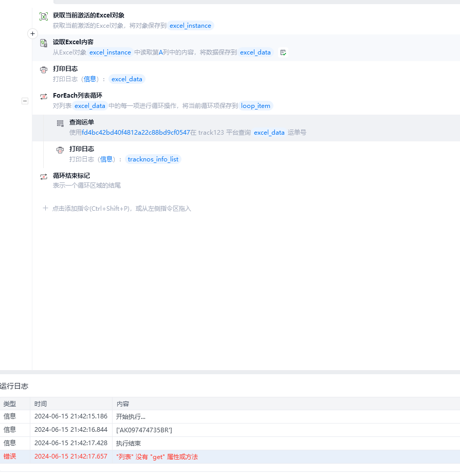Select the 查询运单 step title
The height and width of the screenshot is (476, 460).
click(x=82, y=122)
